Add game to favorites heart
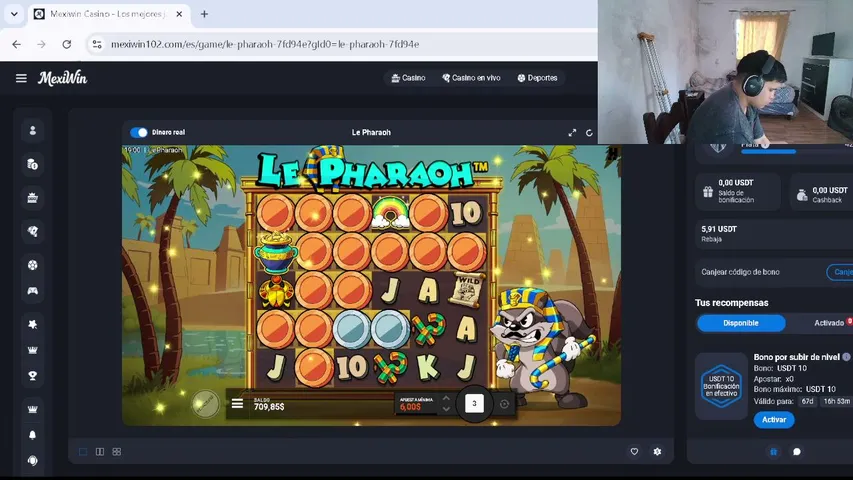 [x=634, y=451]
